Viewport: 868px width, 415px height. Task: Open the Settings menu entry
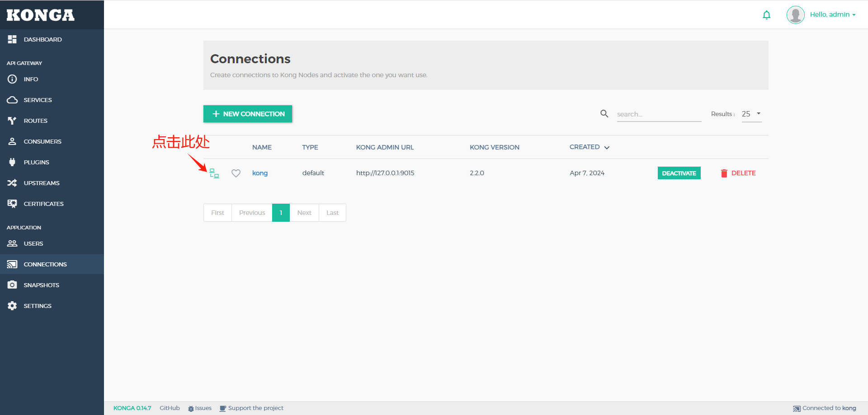pyautogui.click(x=37, y=306)
